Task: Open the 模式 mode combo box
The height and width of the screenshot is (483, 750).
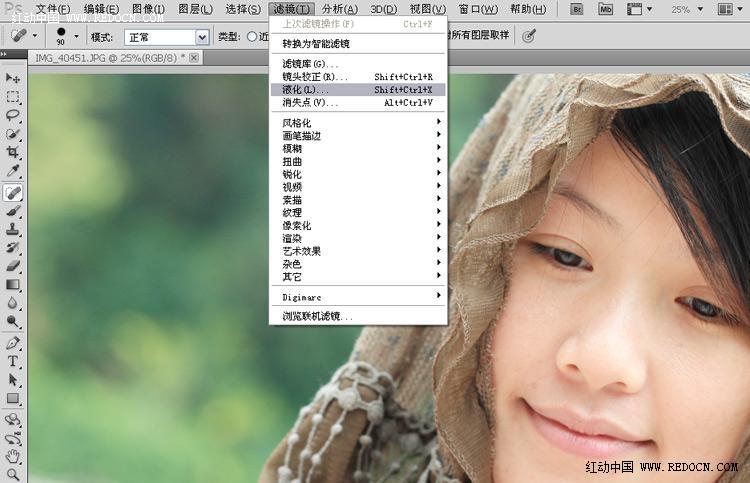Action: 166,37
